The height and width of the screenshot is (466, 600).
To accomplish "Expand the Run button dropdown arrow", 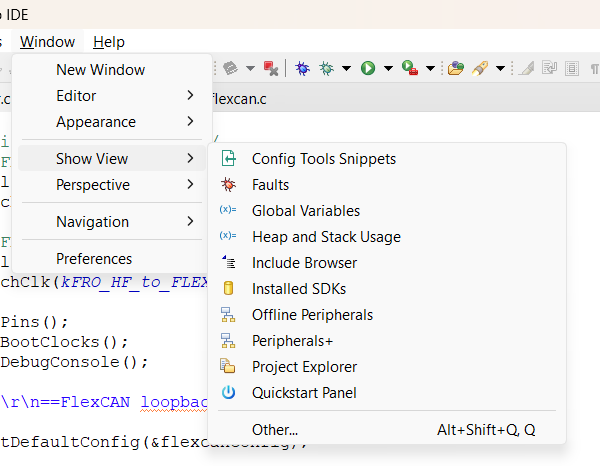I will click(387, 69).
